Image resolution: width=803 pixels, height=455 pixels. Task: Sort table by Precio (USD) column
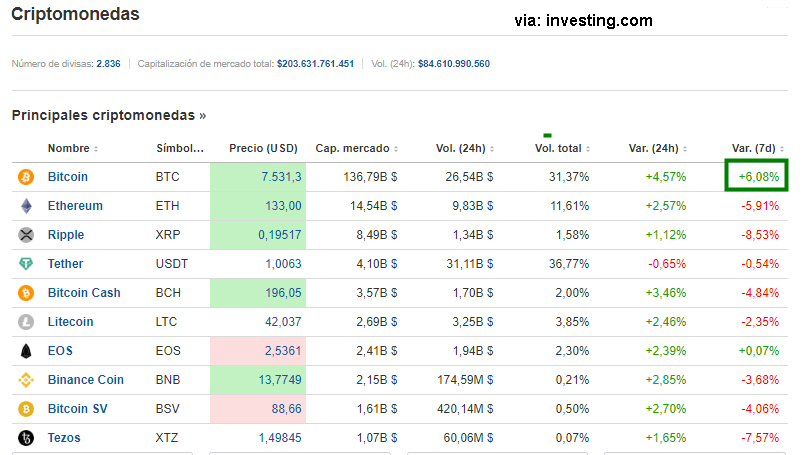264,149
